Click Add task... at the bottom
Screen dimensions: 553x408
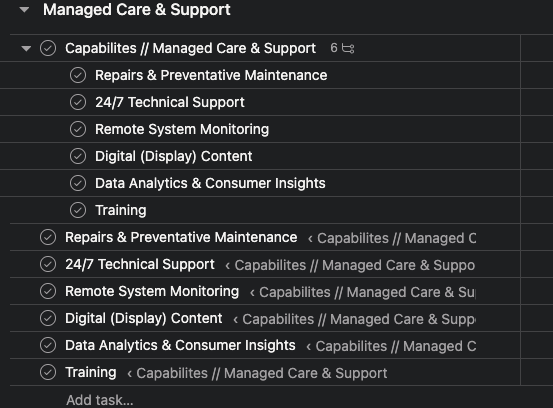100,400
